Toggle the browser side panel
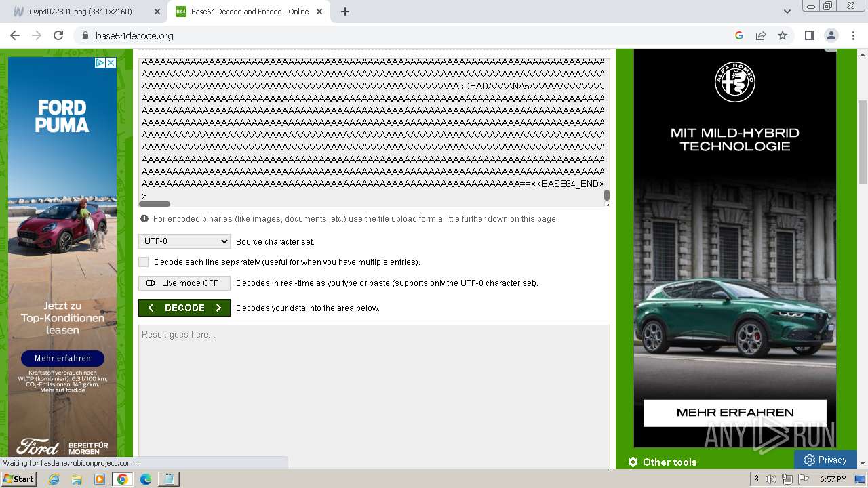Image resolution: width=868 pixels, height=488 pixels. pos(809,35)
